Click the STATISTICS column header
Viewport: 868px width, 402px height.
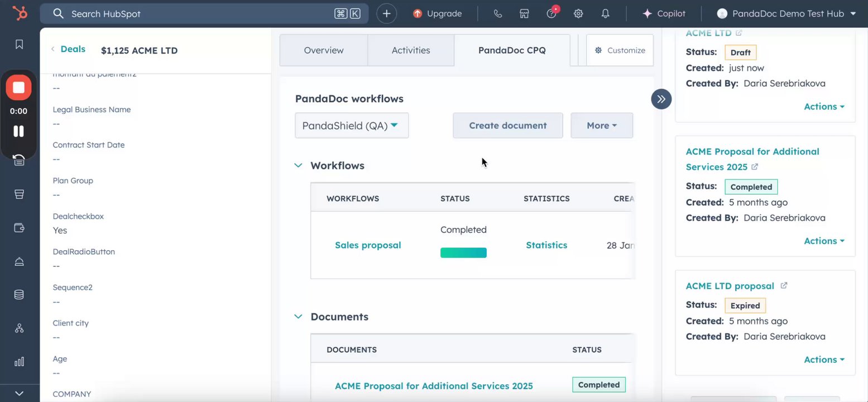click(546, 199)
